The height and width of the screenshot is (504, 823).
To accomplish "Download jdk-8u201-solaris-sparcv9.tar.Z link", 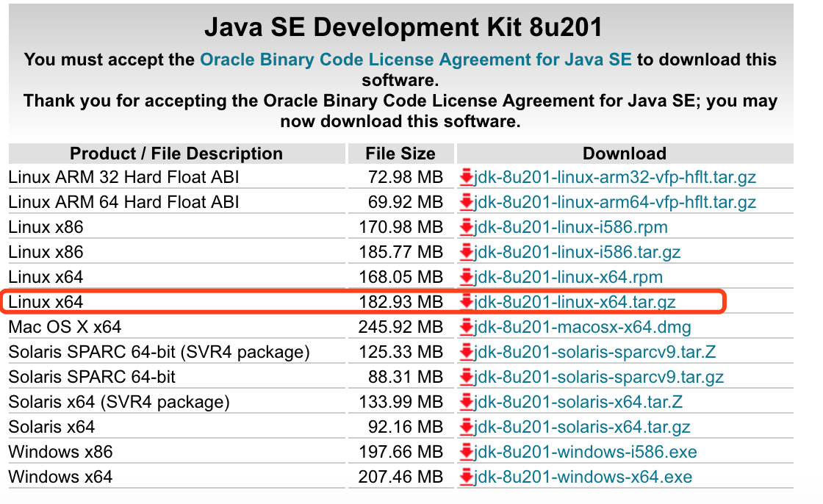I will tap(595, 352).
